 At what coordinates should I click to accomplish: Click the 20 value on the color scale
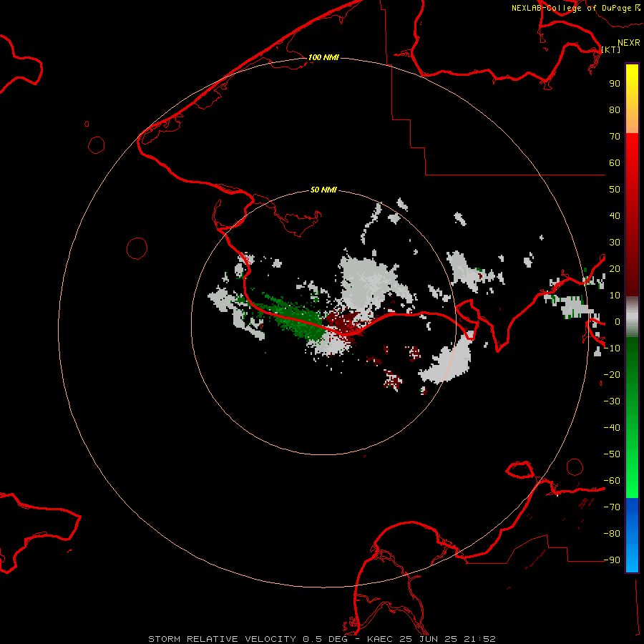(x=615, y=269)
